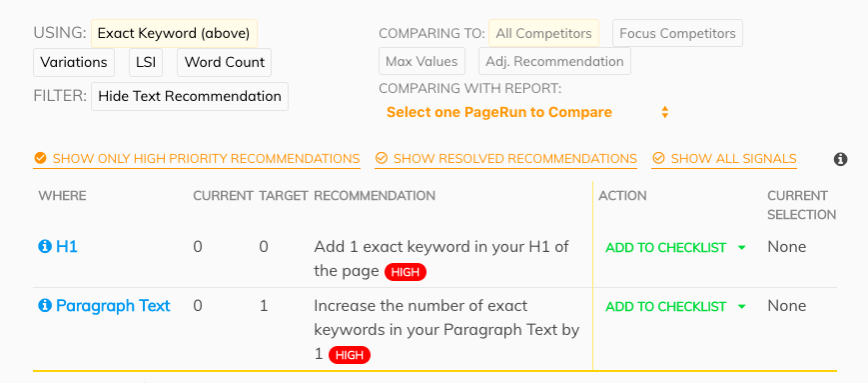This screenshot has width=868, height=383.
Task: Click checkmark icon of Show All Signals
Action: click(657, 159)
